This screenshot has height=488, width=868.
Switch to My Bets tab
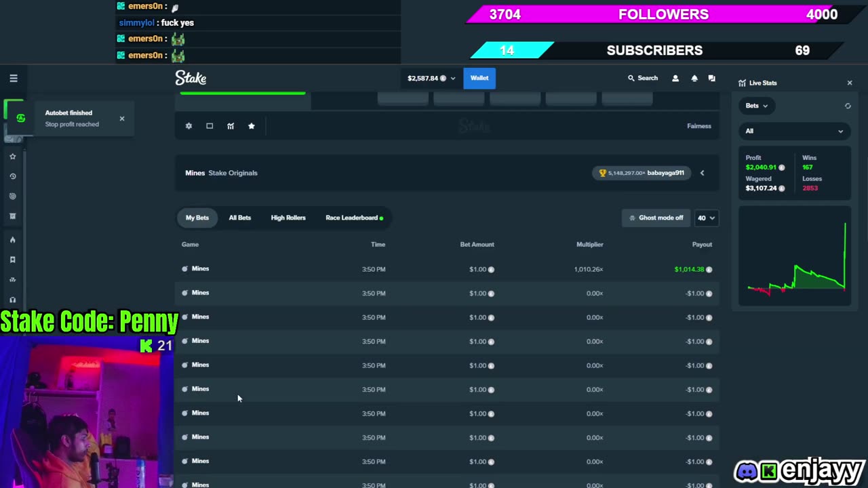197,218
